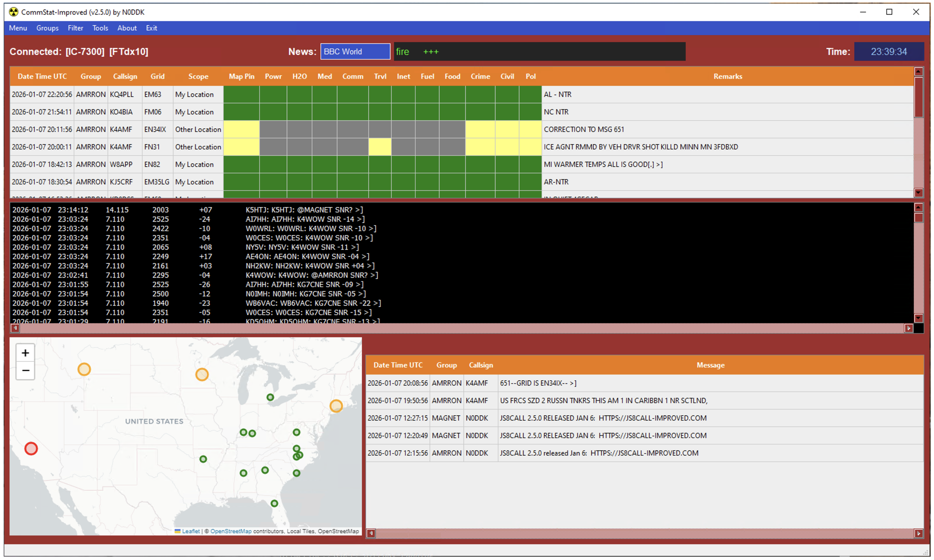Image resolution: width=934 pixels, height=560 pixels.
Task: Click the orange map pin in Minnesota
Action: 202,374
